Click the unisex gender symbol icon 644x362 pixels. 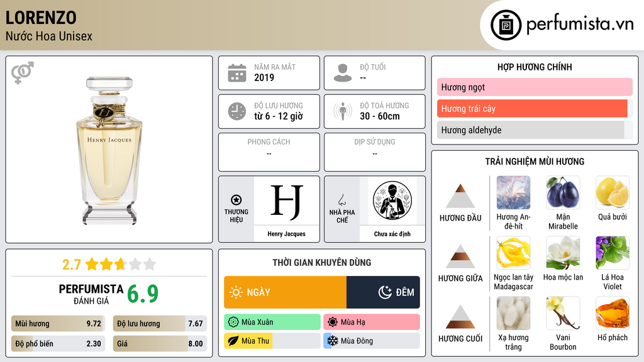click(x=23, y=73)
